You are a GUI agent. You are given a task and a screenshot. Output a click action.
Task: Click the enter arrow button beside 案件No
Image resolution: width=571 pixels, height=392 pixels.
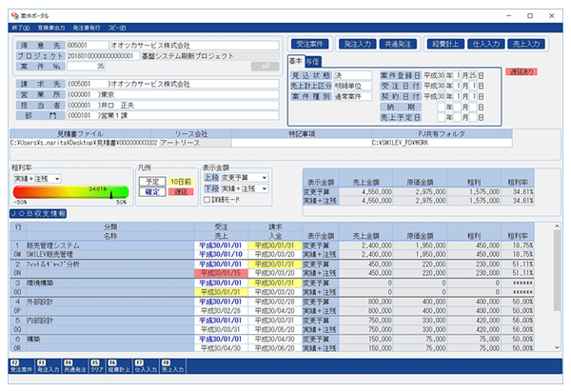[x=258, y=67]
